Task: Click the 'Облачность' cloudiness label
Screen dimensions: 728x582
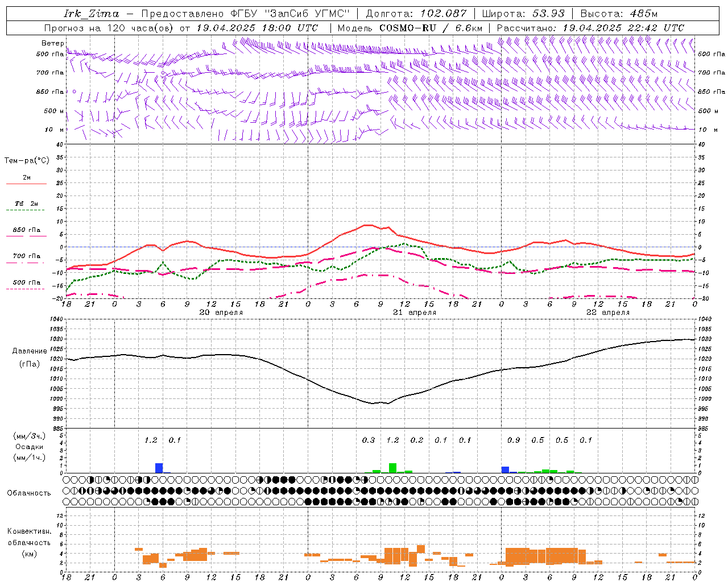Action: tap(29, 493)
